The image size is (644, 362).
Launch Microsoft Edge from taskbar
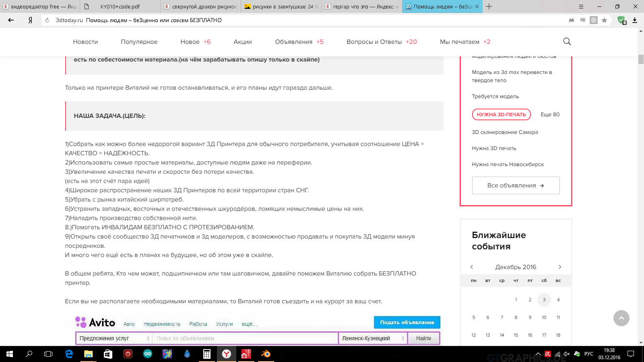tap(69, 354)
